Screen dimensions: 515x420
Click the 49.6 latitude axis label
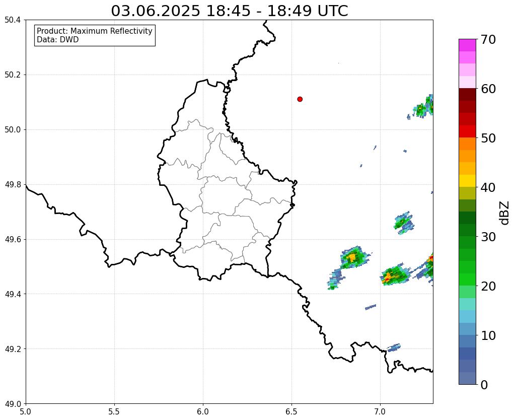[13, 240]
